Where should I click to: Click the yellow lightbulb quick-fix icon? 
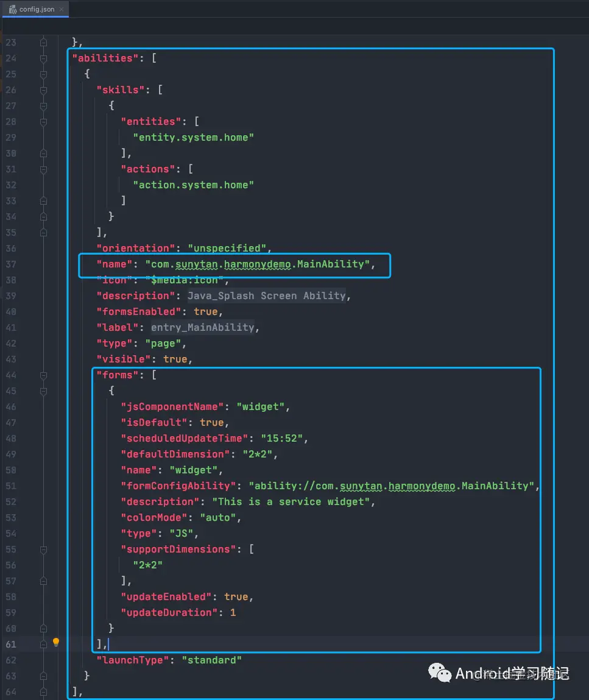(x=56, y=642)
